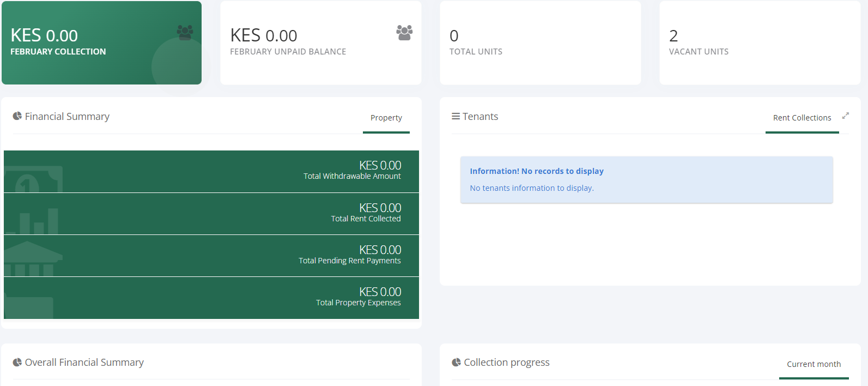The width and height of the screenshot is (868, 386).
Task: Switch to the Rent Collections tab
Action: (x=802, y=118)
